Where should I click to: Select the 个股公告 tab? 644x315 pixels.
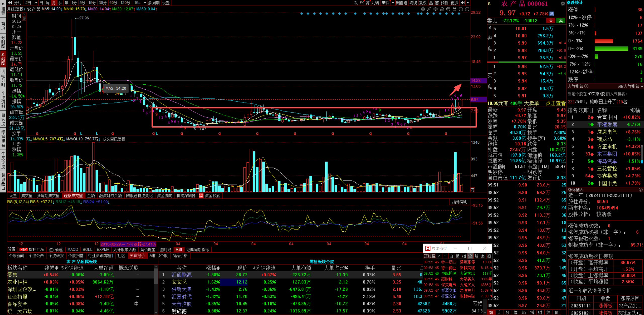pyautogui.click(x=36, y=255)
